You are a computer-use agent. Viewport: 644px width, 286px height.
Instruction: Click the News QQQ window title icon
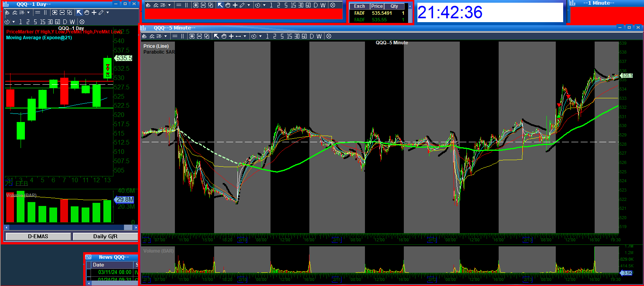click(88, 257)
